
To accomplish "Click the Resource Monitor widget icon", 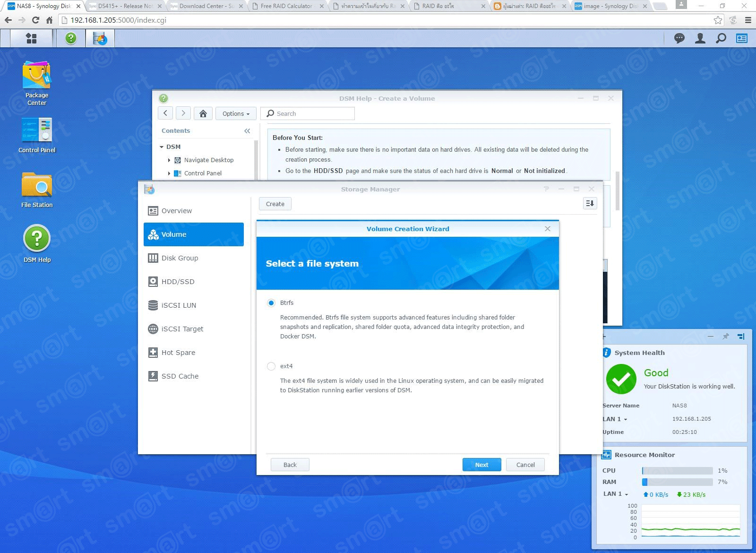I will point(606,455).
